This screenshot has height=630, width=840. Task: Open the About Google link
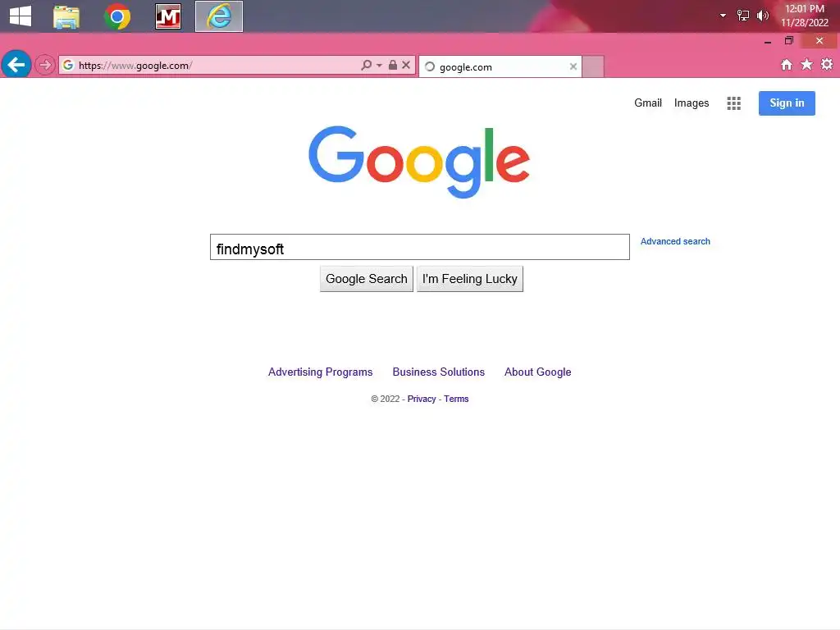[537, 372]
